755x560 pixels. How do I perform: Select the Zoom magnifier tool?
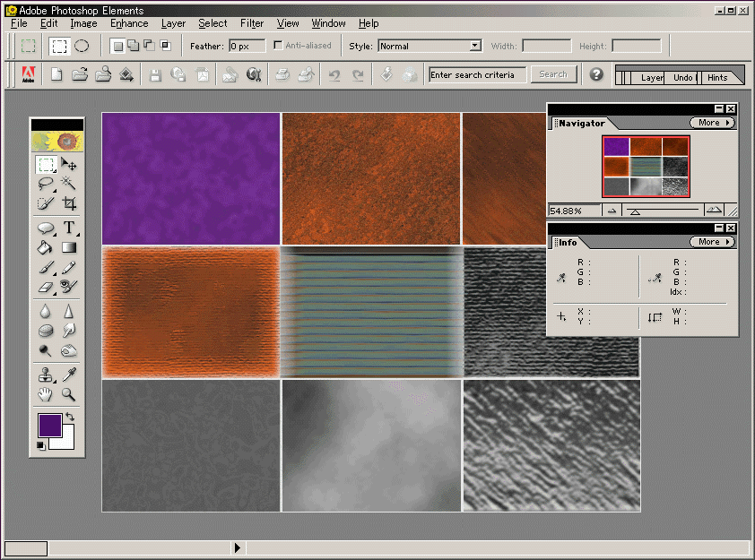point(69,394)
